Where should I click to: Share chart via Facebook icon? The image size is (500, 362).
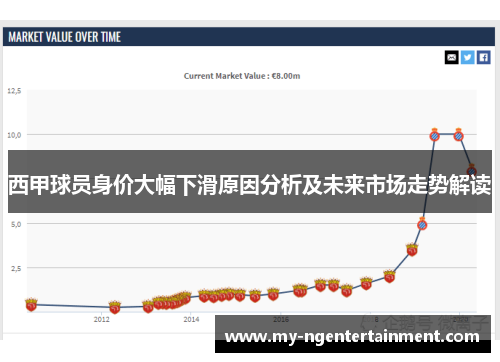[x=484, y=57]
